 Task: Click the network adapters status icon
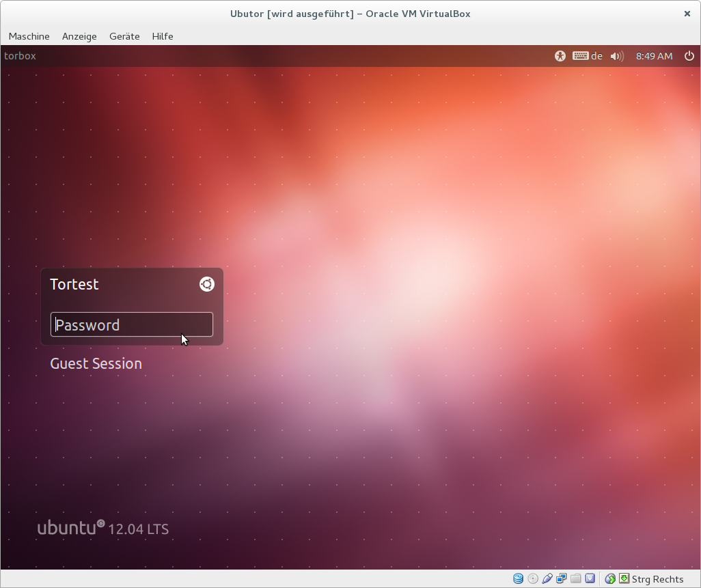[562, 578]
